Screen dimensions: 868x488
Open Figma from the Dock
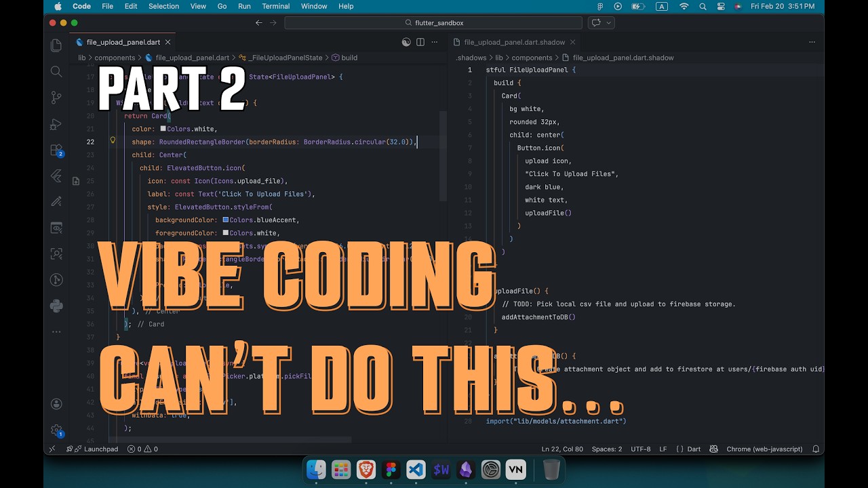click(x=391, y=469)
